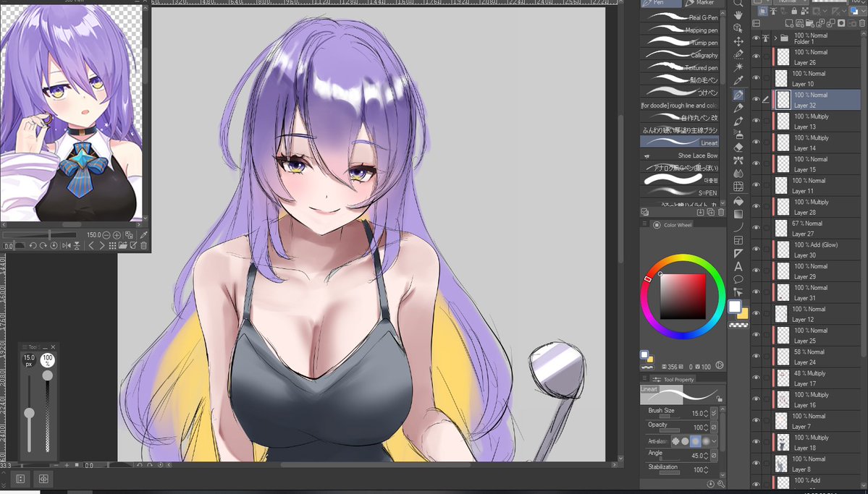Choose the Real G-Pen brush
The image size is (868, 494).
click(680, 17)
